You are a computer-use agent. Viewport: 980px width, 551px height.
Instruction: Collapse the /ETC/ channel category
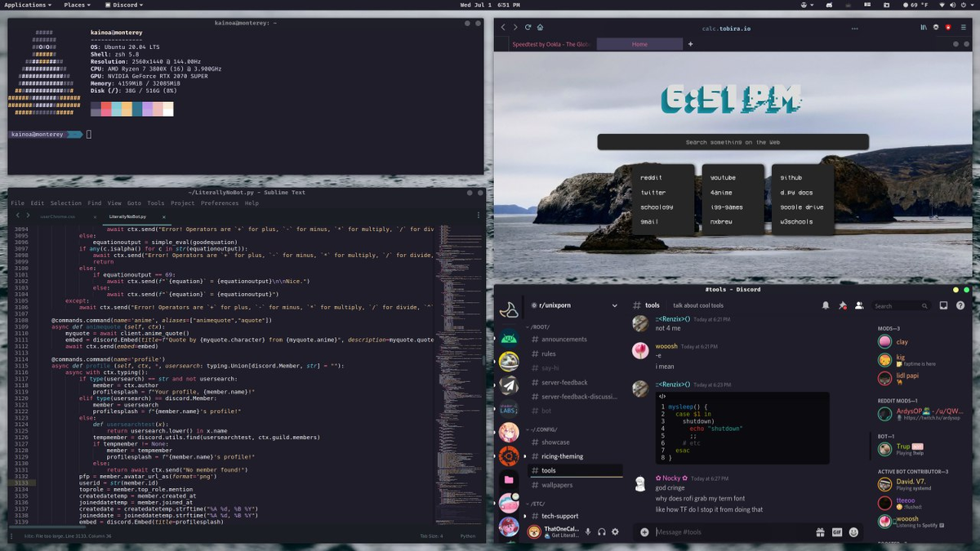[536, 504]
